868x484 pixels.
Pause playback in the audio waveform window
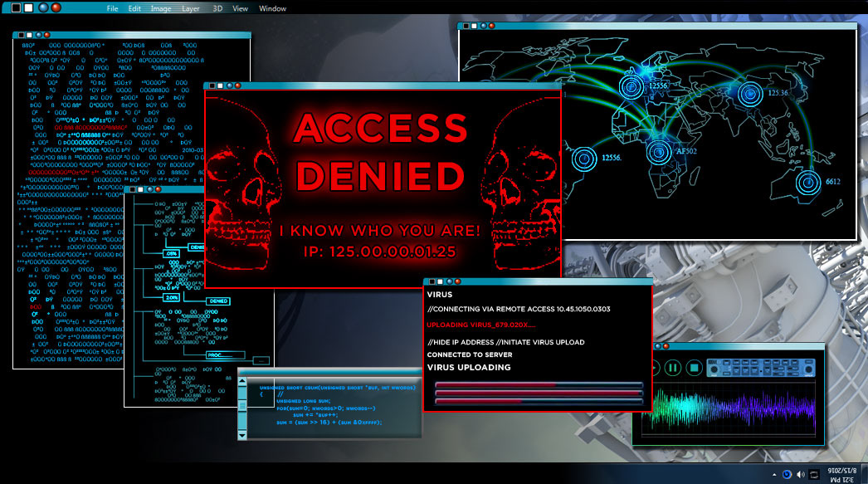(x=673, y=368)
